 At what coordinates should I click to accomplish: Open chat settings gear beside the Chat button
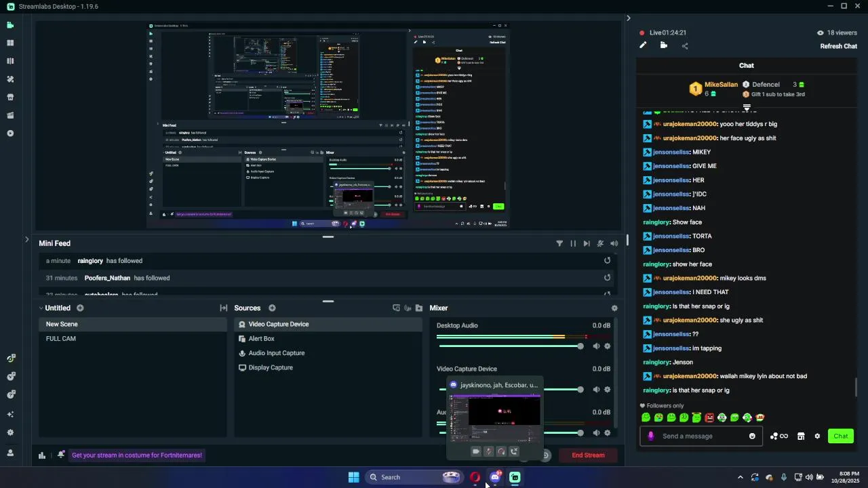point(817,436)
